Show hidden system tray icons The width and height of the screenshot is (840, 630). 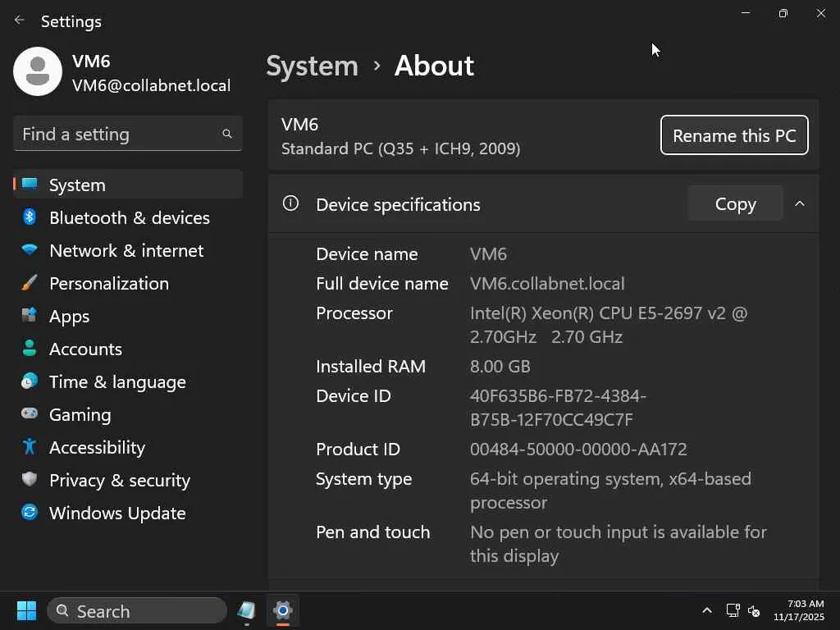706,611
